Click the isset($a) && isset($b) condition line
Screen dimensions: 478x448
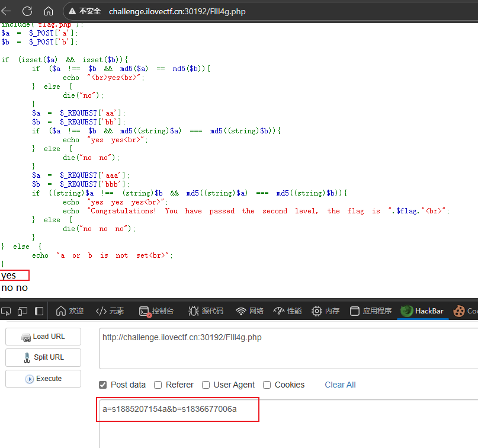(x=65, y=60)
